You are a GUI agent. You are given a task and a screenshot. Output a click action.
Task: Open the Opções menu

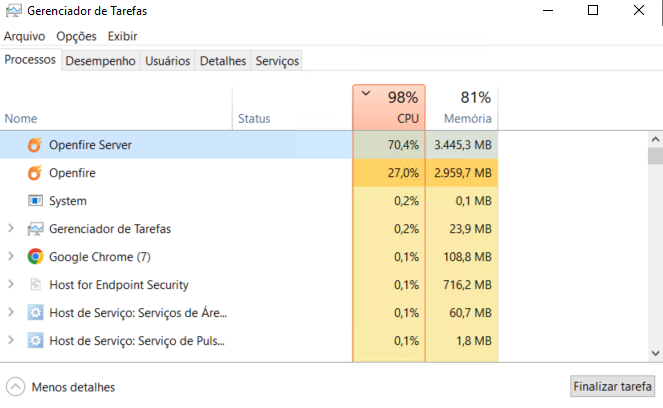[77, 36]
